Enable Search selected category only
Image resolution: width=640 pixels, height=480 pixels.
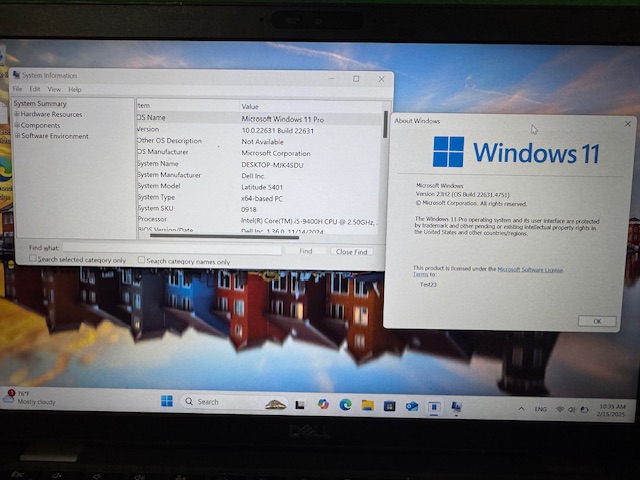point(33,258)
